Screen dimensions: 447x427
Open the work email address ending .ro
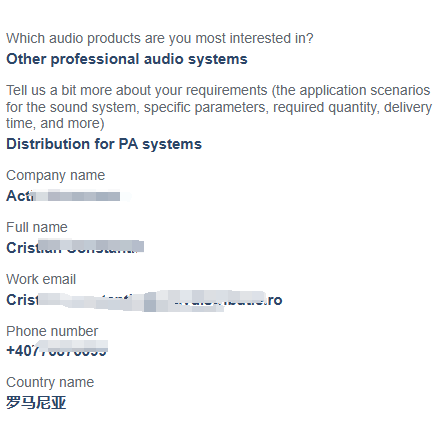[x=144, y=300]
